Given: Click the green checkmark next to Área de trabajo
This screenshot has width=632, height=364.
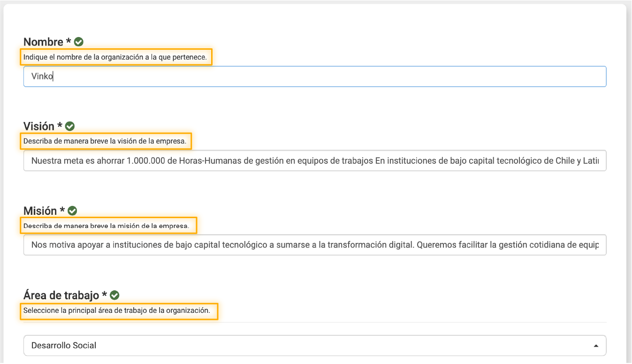Looking at the screenshot, I should 114,295.
